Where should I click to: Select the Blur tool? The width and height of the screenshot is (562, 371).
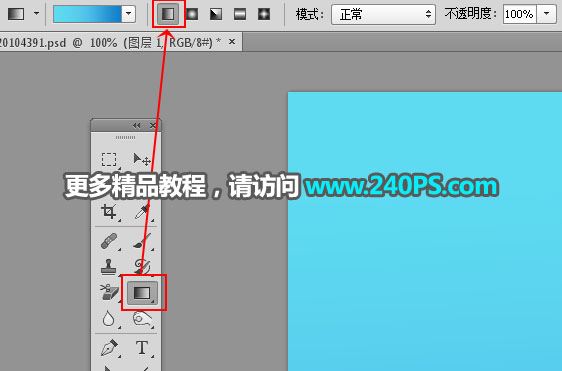(x=109, y=319)
